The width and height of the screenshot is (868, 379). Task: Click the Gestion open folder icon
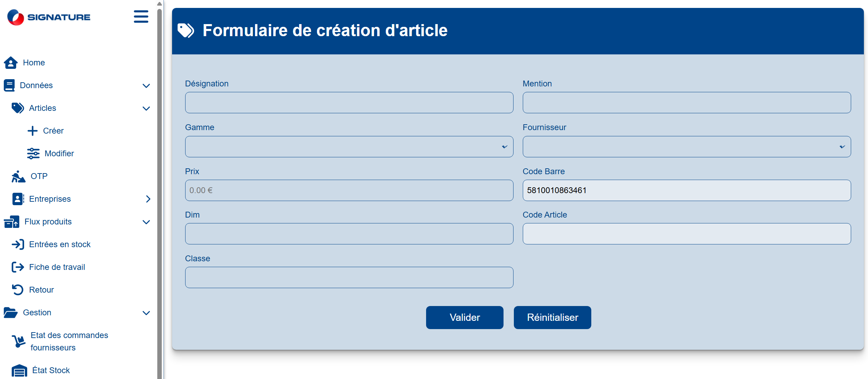11,313
